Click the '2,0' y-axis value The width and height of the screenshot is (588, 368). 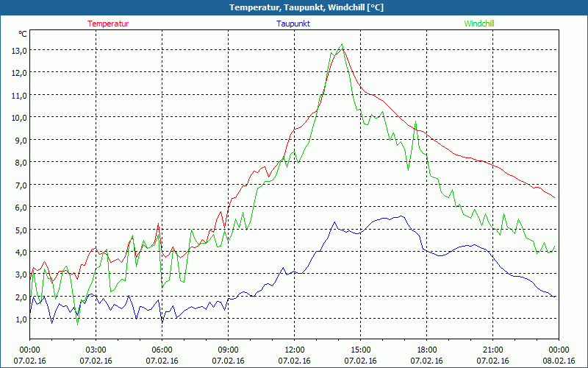click(21, 297)
